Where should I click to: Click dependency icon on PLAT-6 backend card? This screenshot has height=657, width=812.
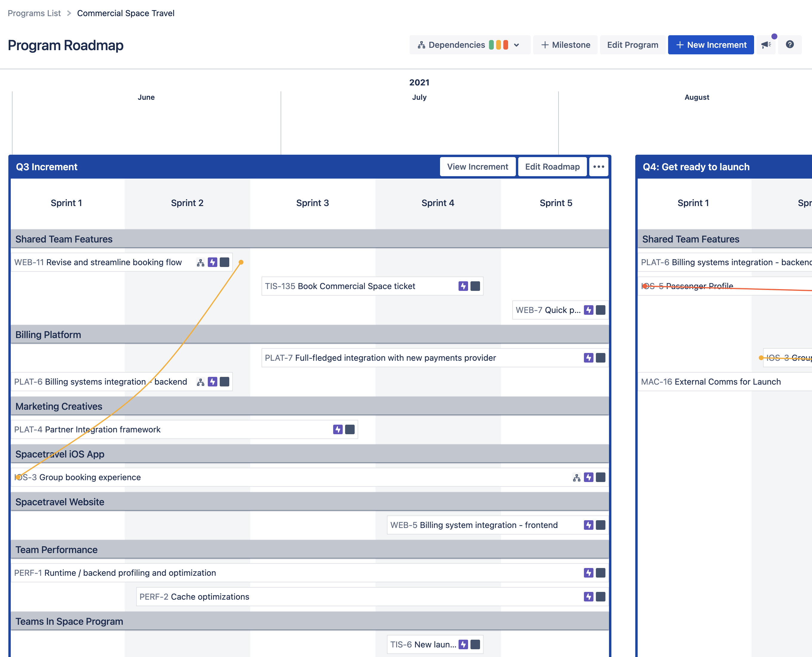point(201,382)
